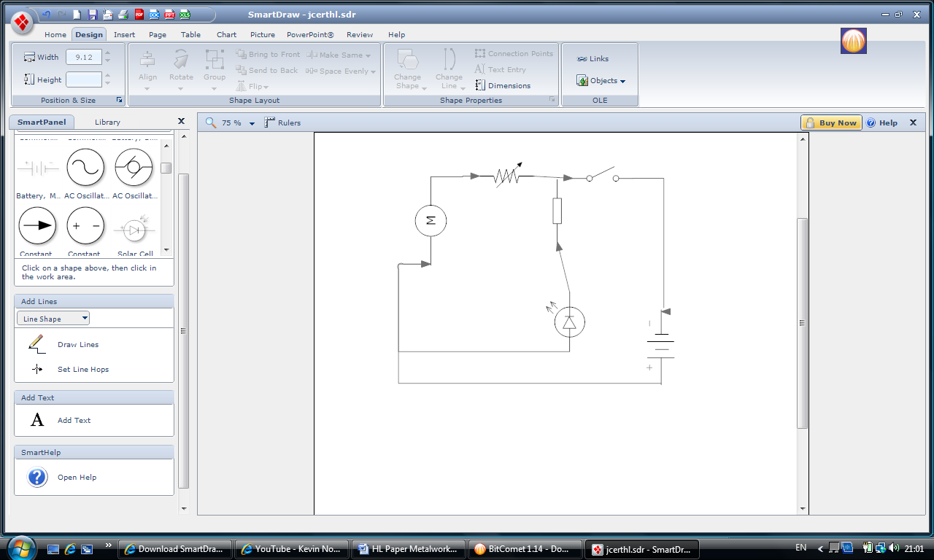Click the Help link beside Buy Now
This screenshot has height=560, width=934.
(882, 122)
